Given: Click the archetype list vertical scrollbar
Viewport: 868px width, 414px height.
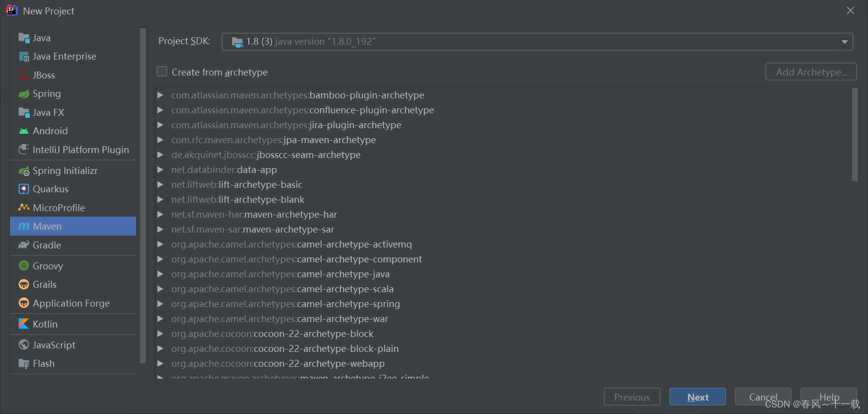Looking at the screenshot, I should 855,135.
